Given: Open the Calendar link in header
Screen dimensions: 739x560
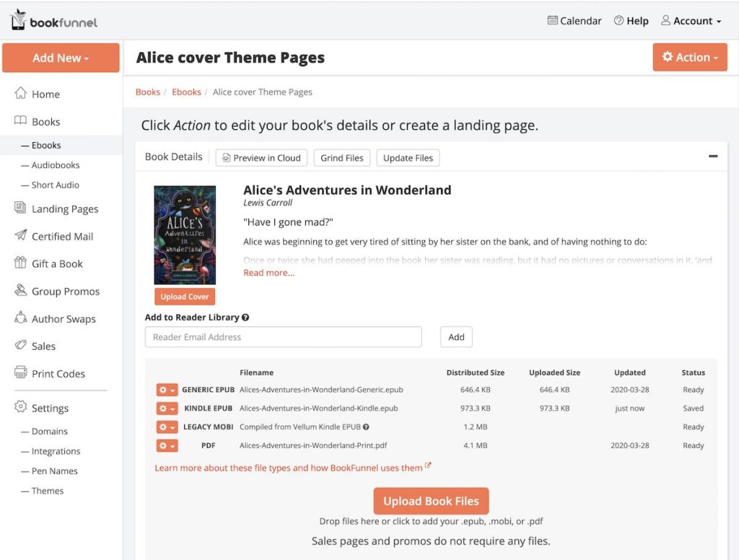Looking at the screenshot, I should pyautogui.click(x=574, y=21).
